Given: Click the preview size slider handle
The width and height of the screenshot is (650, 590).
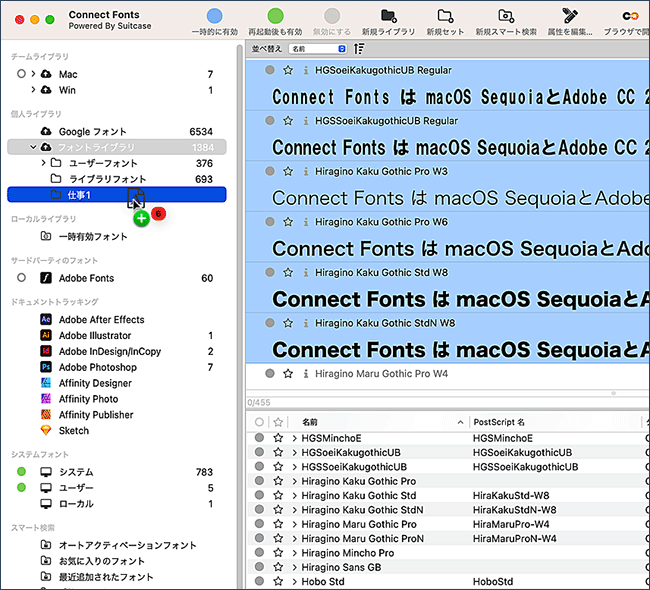Looking at the screenshot, I should (x=614, y=393).
